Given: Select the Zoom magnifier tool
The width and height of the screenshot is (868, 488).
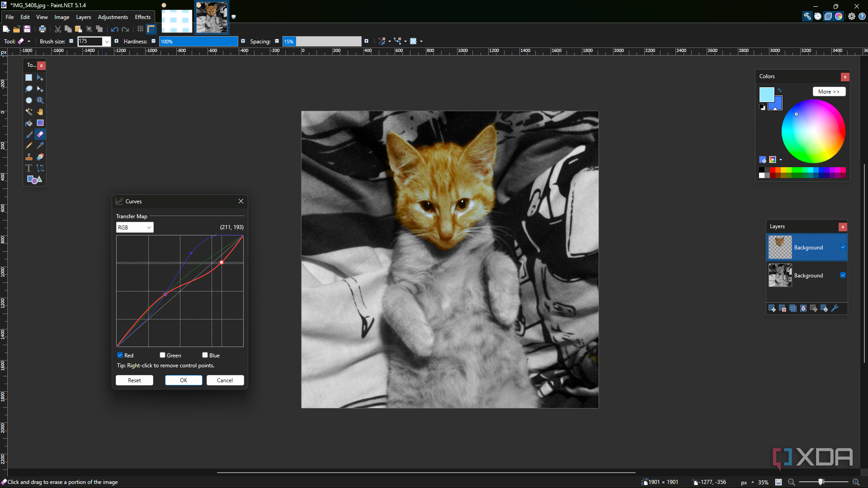Looking at the screenshot, I should (x=40, y=100).
